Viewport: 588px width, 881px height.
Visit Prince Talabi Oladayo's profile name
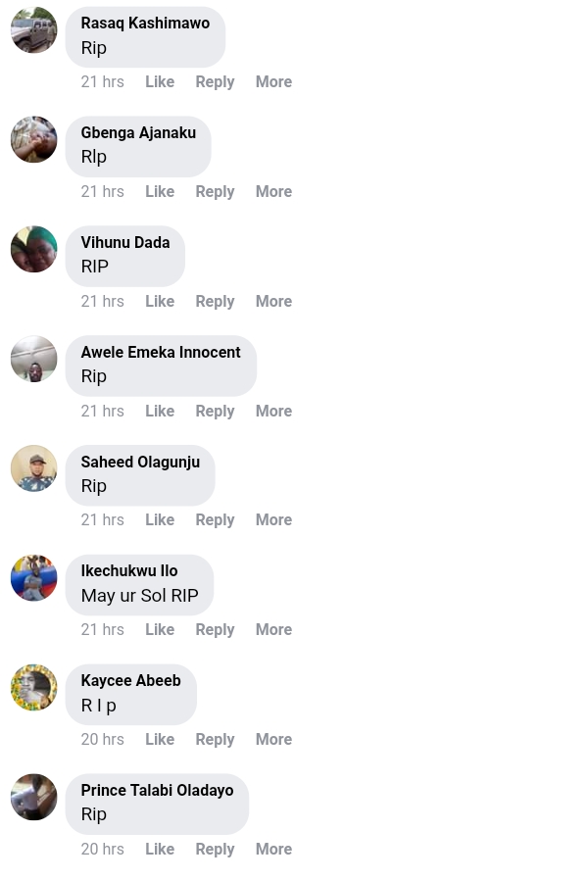157,791
